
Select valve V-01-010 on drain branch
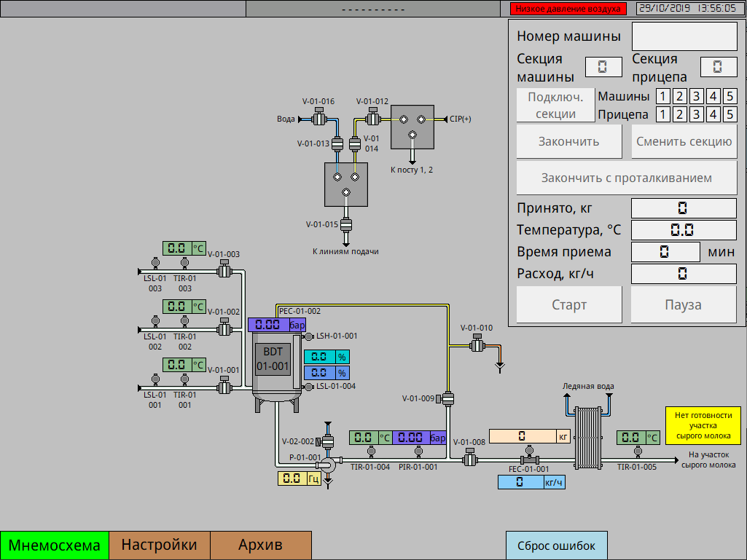[477, 346]
